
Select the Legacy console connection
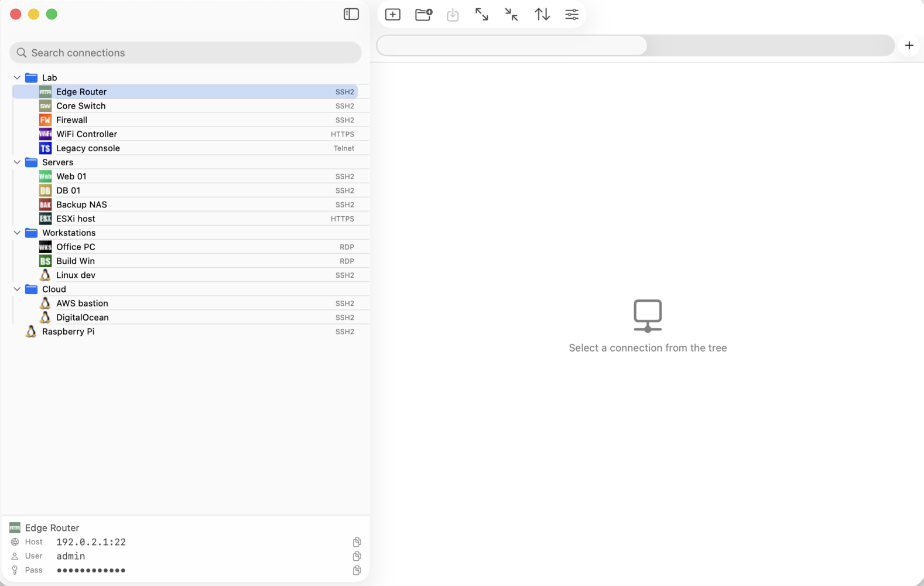[x=185, y=148]
